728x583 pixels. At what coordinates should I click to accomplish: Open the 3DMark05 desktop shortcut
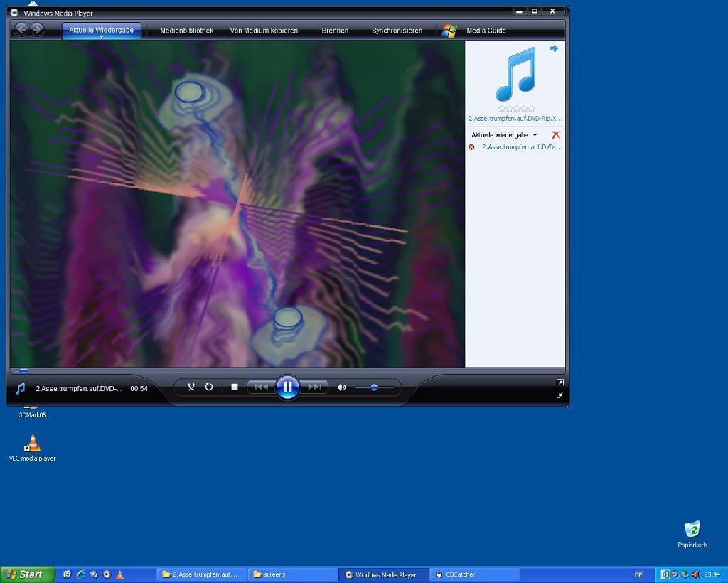click(33, 412)
